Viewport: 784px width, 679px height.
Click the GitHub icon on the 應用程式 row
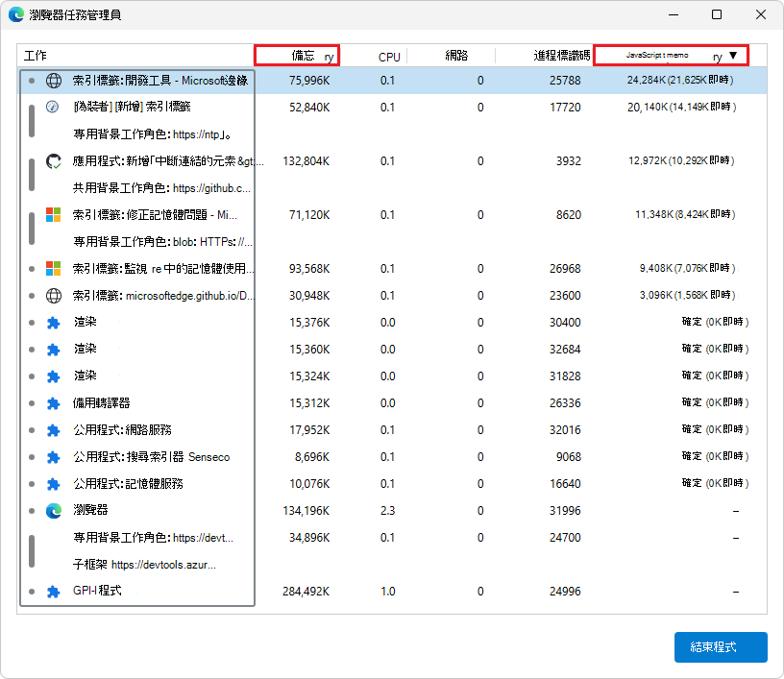54,160
